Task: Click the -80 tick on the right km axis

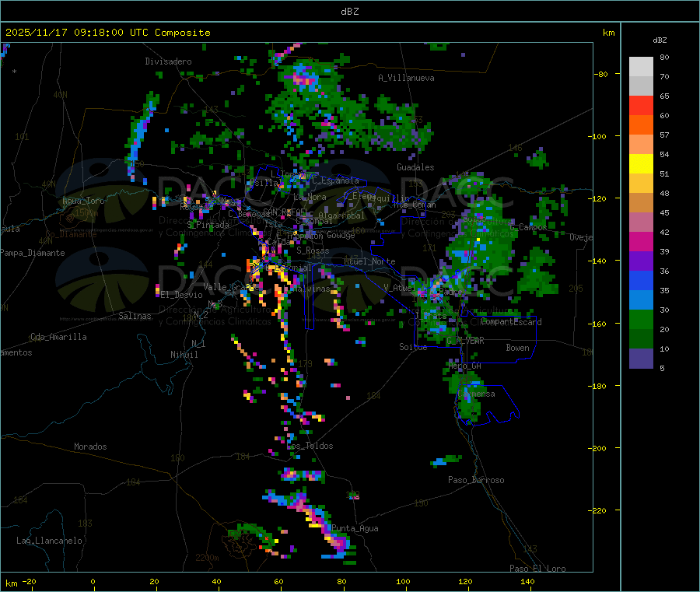Action: point(601,74)
